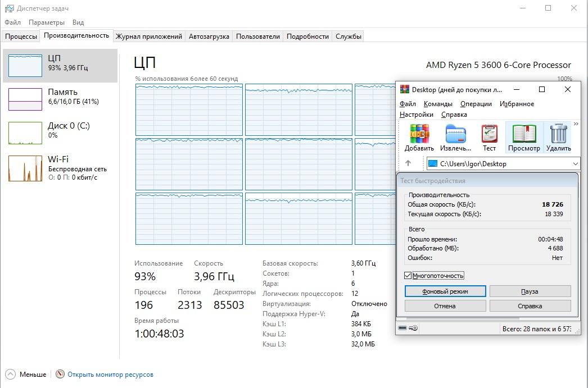Close the WinRAR window

click(x=568, y=89)
